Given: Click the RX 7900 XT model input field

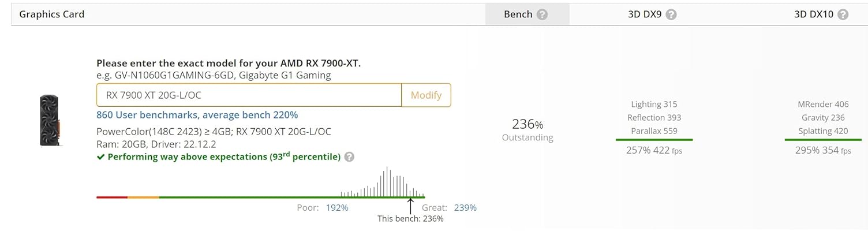Looking at the screenshot, I should (x=249, y=95).
